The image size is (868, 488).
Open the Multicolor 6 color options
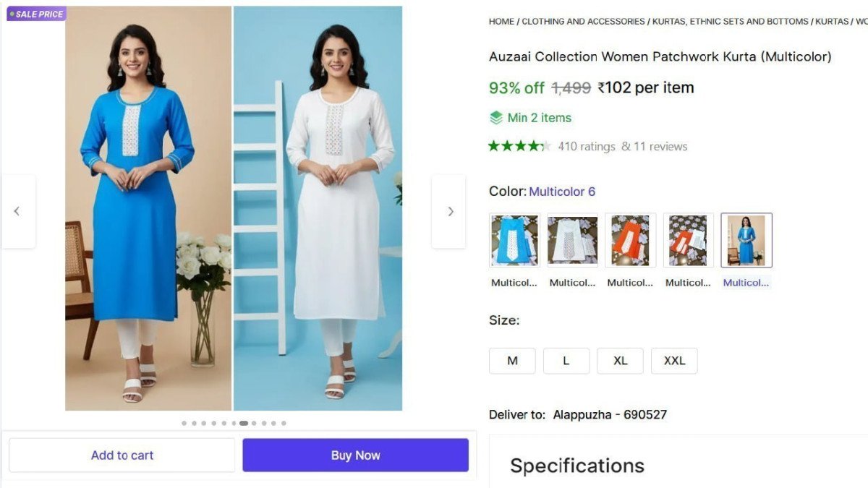[x=563, y=191]
